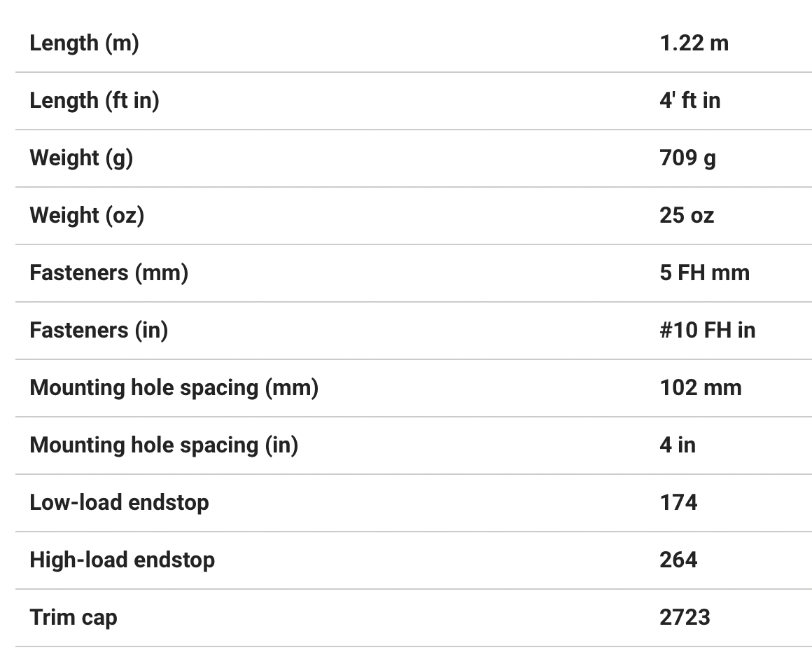The image size is (812, 671).
Task: Select the 4 in spacing value
Action: (x=678, y=445)
